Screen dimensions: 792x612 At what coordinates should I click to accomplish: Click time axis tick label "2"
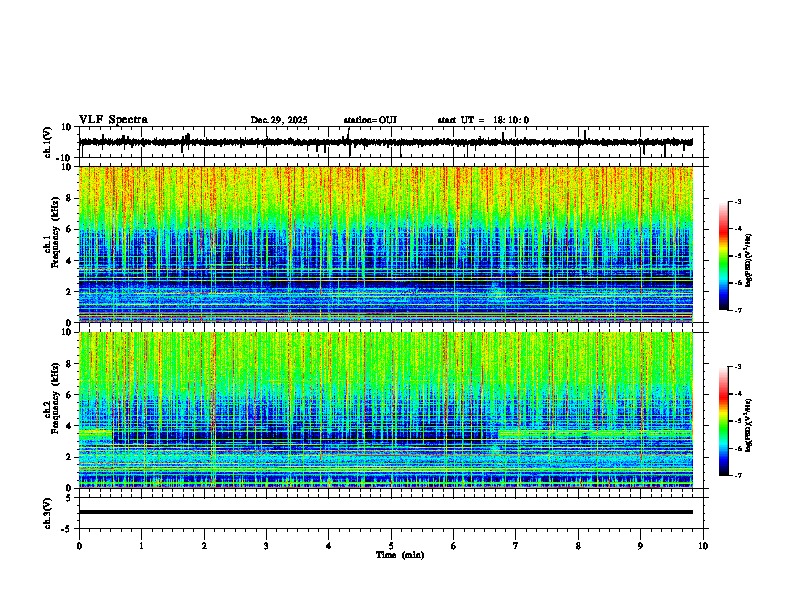204,546
